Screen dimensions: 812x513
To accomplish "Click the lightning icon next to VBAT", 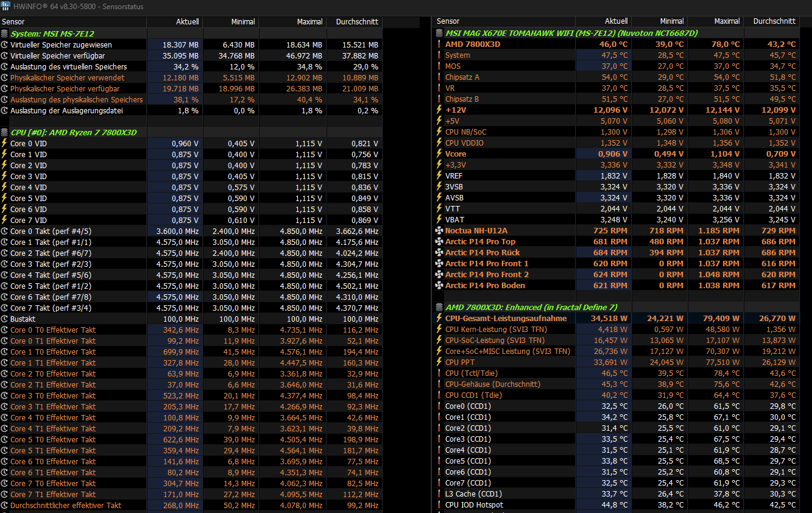I will click(x=439, y=220).
